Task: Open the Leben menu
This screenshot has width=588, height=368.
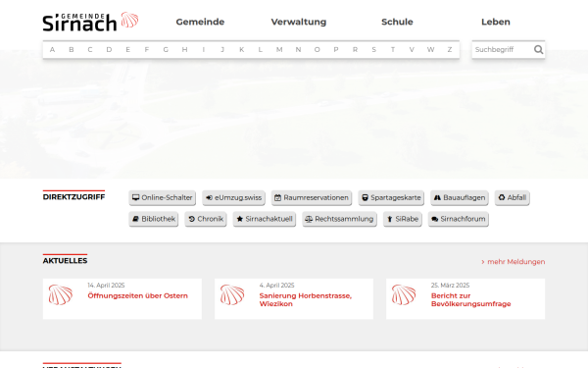Action: 496,22
